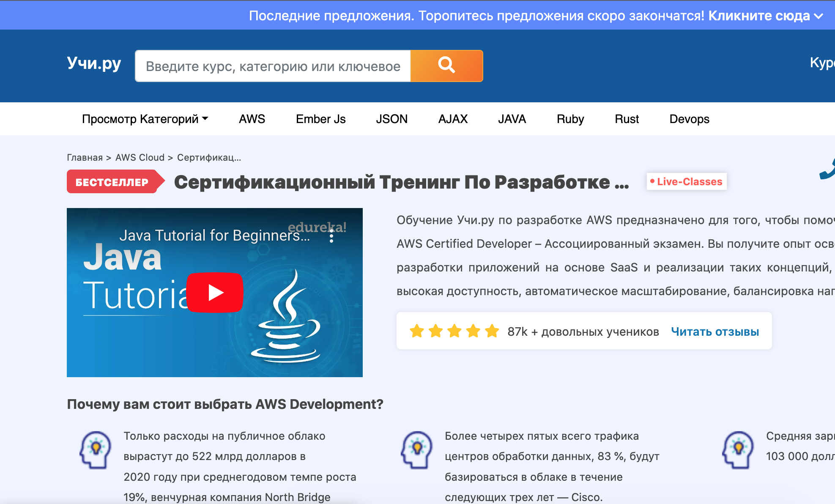
Task: Click inside the course search field
Action: pyautogui.click(x=272, y=66)
